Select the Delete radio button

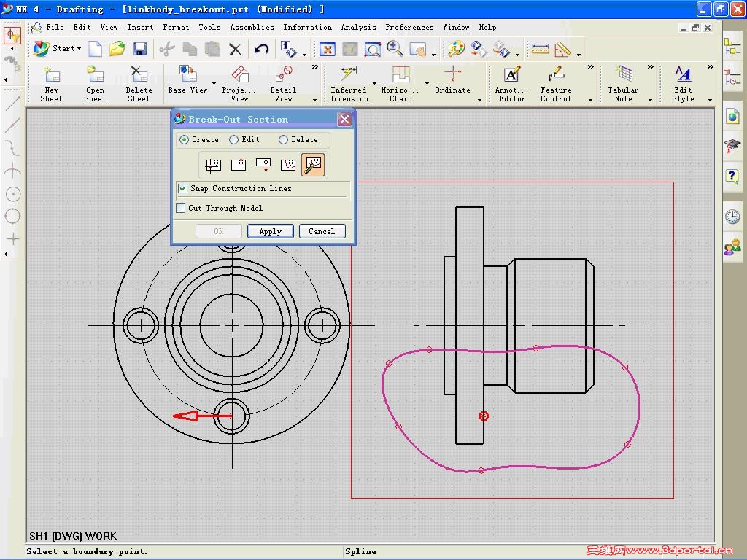point(284,140)
